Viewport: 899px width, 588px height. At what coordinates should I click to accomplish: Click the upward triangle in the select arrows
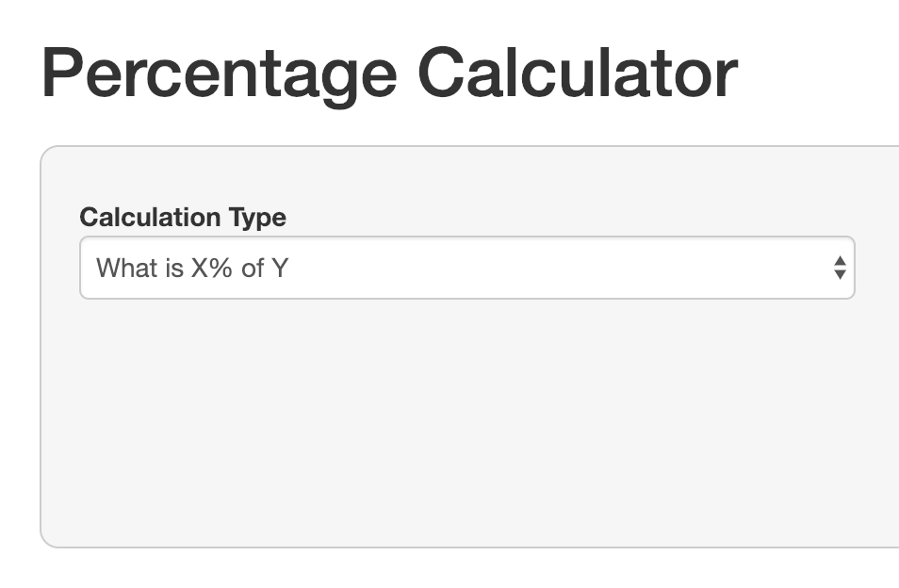[840, 260]
